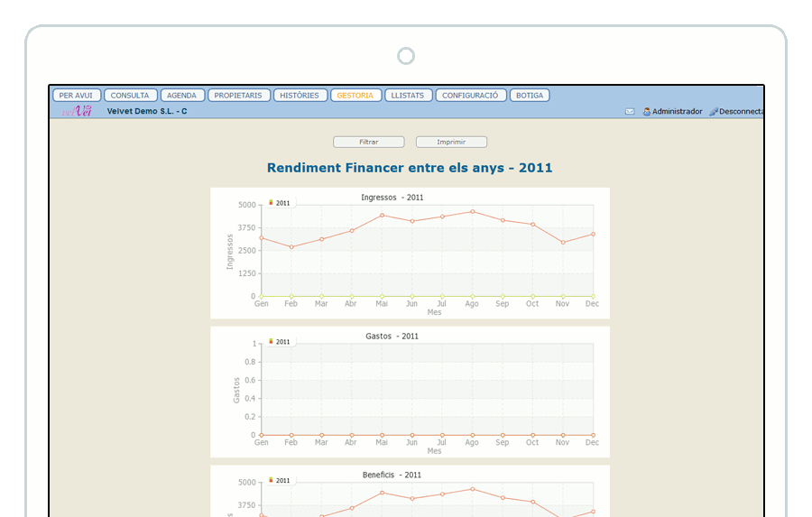The width and height of the screenshot is (812, 517).
Task: Open the BOTIGA tab
Action: point(530,96)
